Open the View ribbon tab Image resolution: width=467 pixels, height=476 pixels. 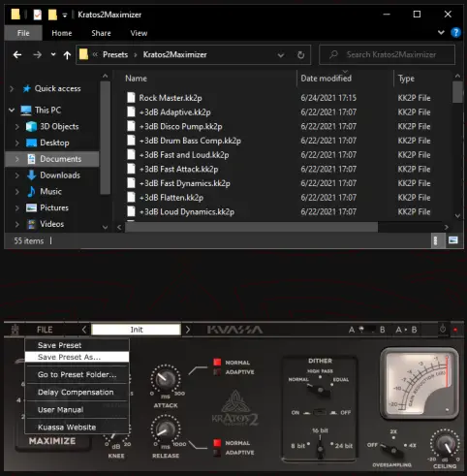pyautogui.click(x=139, y=33)
